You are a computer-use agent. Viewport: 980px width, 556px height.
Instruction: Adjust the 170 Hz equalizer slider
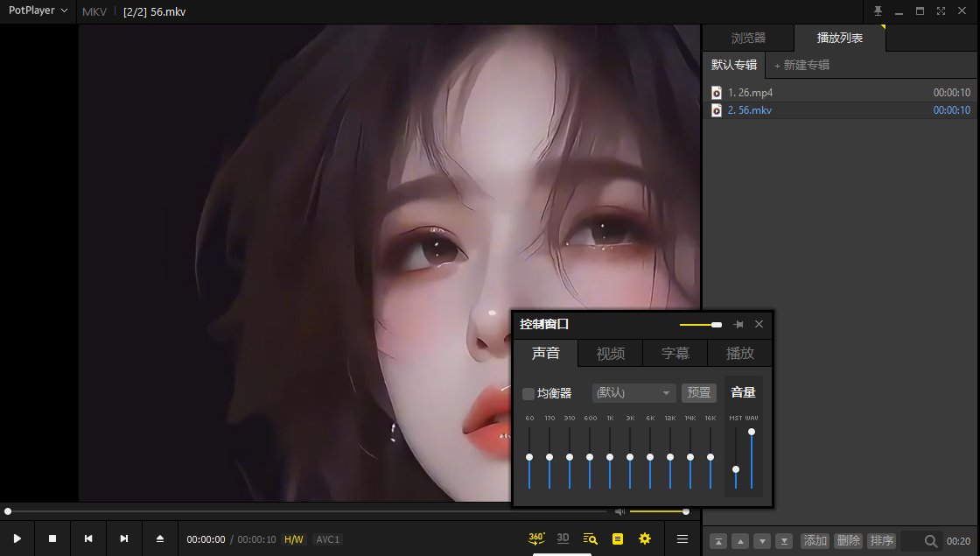[549, 458]
